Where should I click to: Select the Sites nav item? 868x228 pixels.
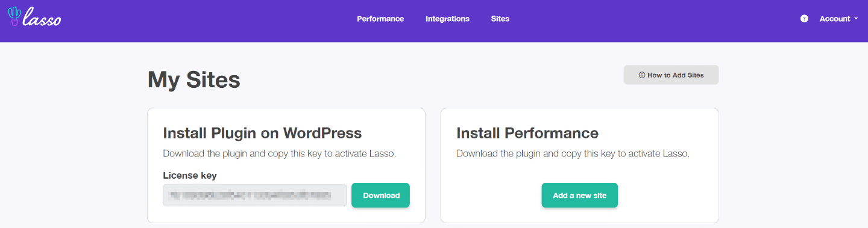tap(500, 19)
